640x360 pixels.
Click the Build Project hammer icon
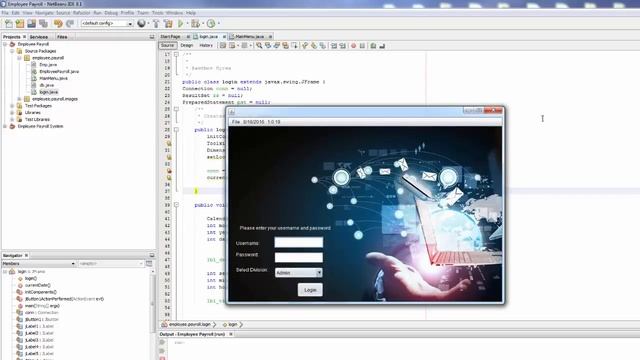point(156,24)
